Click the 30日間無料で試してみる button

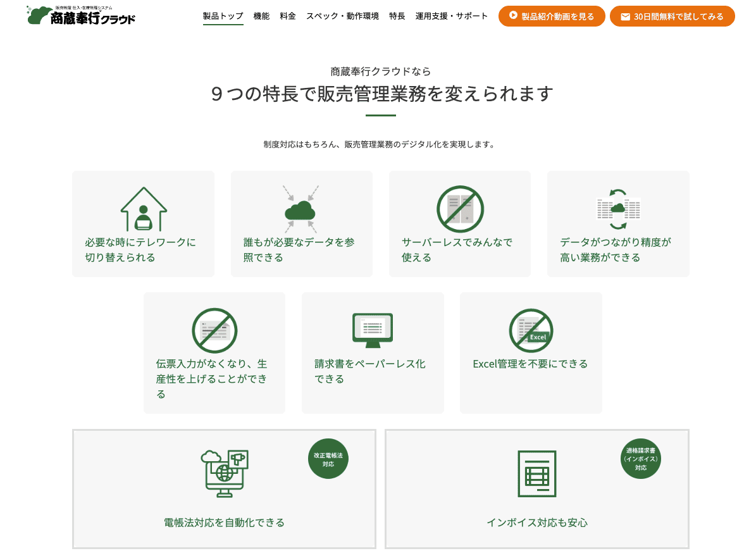pyautogui.click(x=672, y=16)
